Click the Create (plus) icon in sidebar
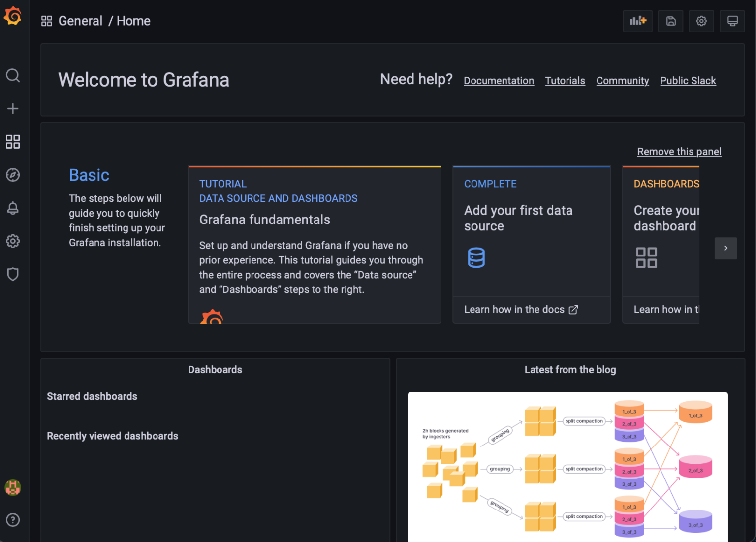 coord(13,109)
